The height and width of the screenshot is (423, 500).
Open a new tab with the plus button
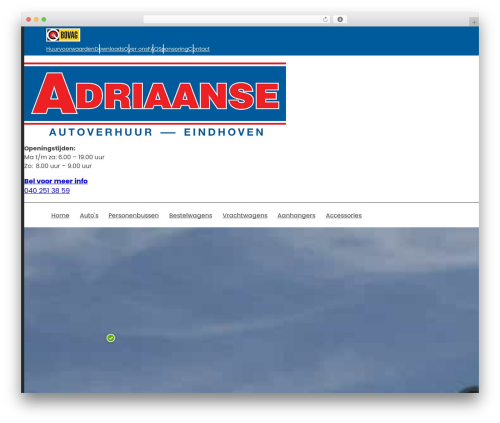coord(474,22)
